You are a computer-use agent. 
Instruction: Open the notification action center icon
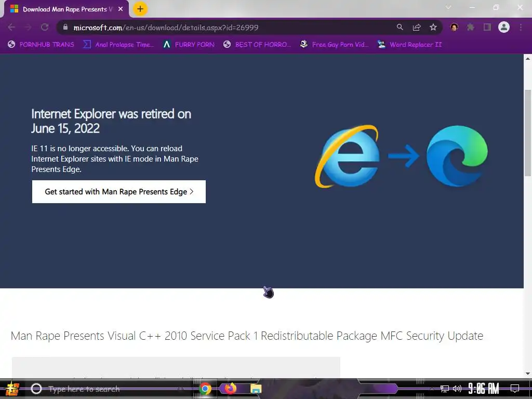515,389
